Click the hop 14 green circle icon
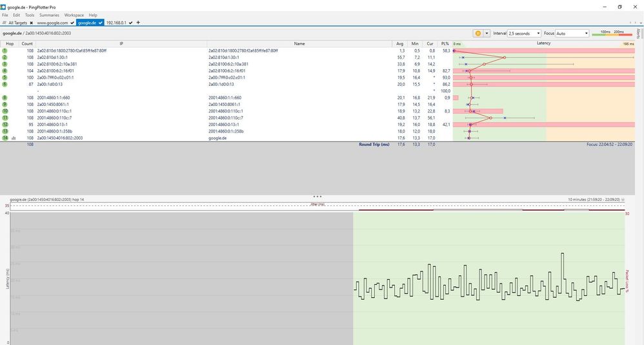This screenshot has height=345, width=644. (5, 138)
